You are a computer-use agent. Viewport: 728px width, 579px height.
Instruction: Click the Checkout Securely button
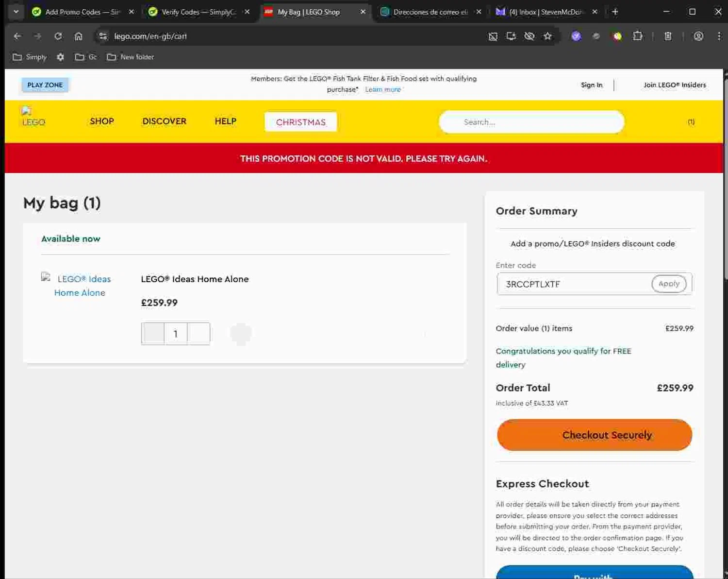[x=595, y=435]
